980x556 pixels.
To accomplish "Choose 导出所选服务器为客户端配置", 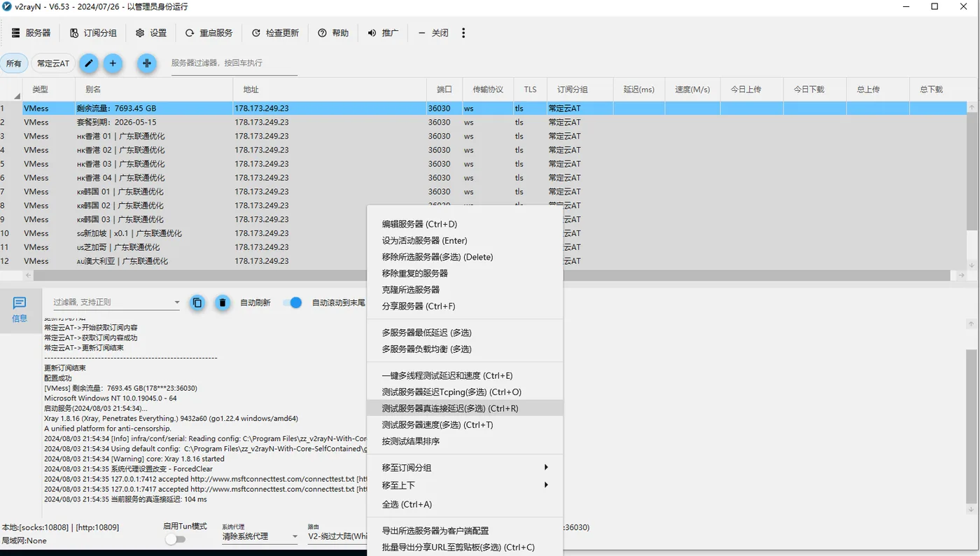I will (465, 531).
